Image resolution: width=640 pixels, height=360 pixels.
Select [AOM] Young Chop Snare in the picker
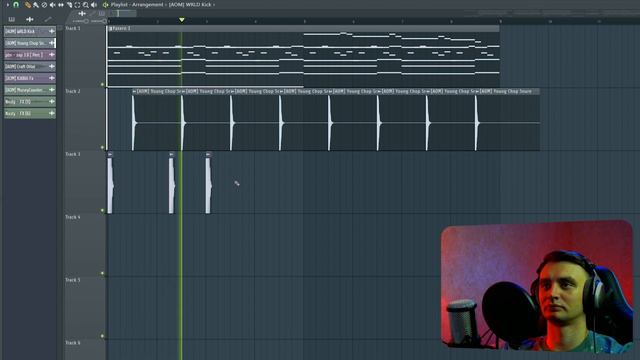click(x=30, y=43)
